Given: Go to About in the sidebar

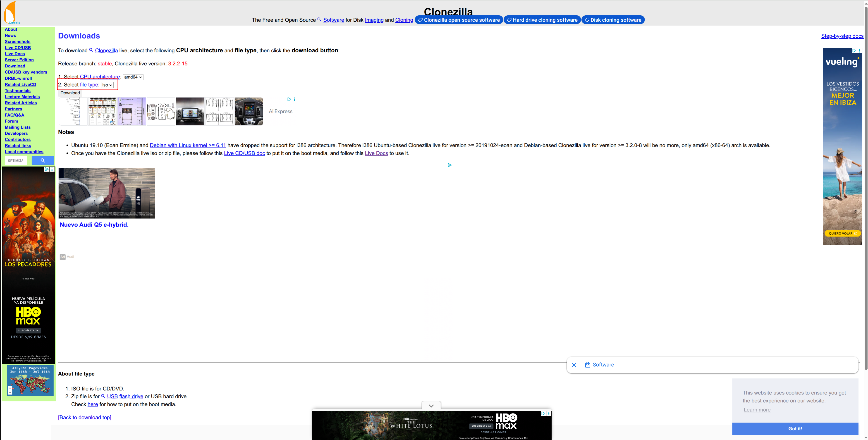Looking at the screenshot, I should tap(11, 29).
